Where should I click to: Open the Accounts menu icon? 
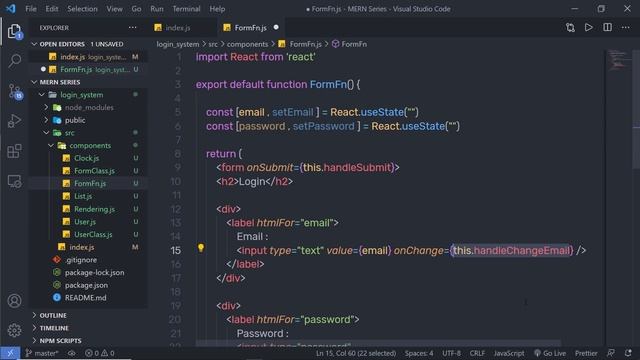pos(14,301)
